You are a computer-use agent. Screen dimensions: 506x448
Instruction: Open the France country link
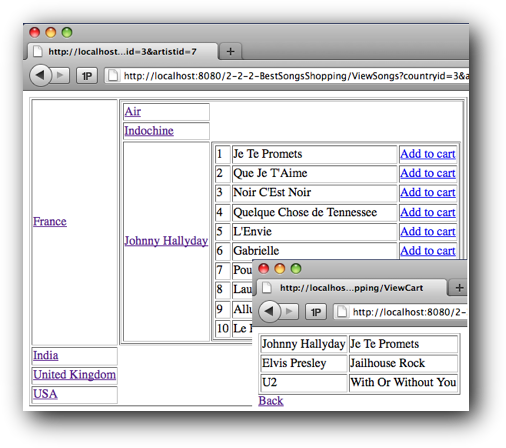pos(50,222)
